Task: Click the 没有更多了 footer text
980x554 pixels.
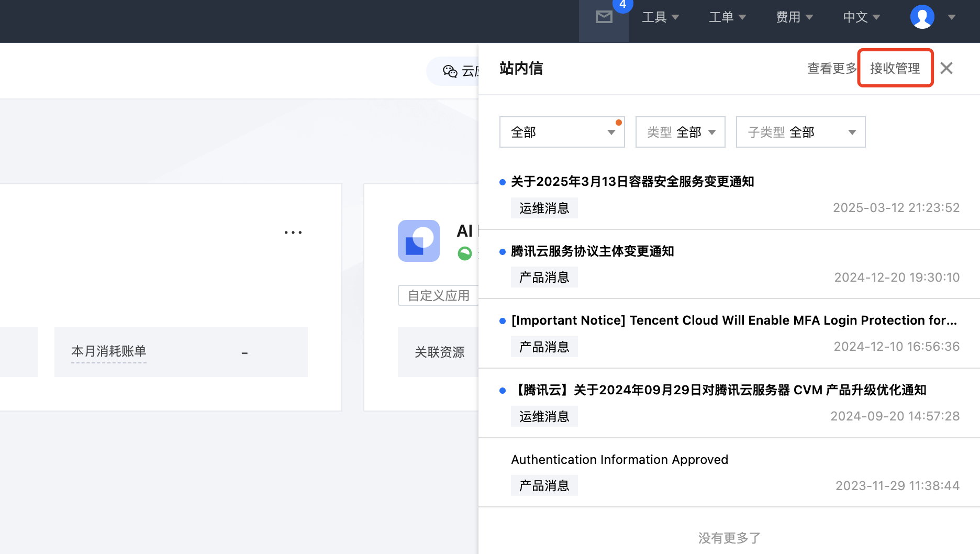Action: pyautogui.click(x=729, y=538)
